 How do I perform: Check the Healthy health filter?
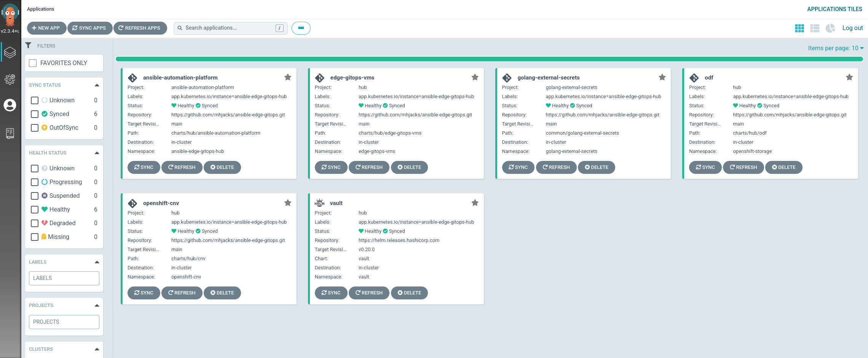pyautogui.click(x=35, y=210)
